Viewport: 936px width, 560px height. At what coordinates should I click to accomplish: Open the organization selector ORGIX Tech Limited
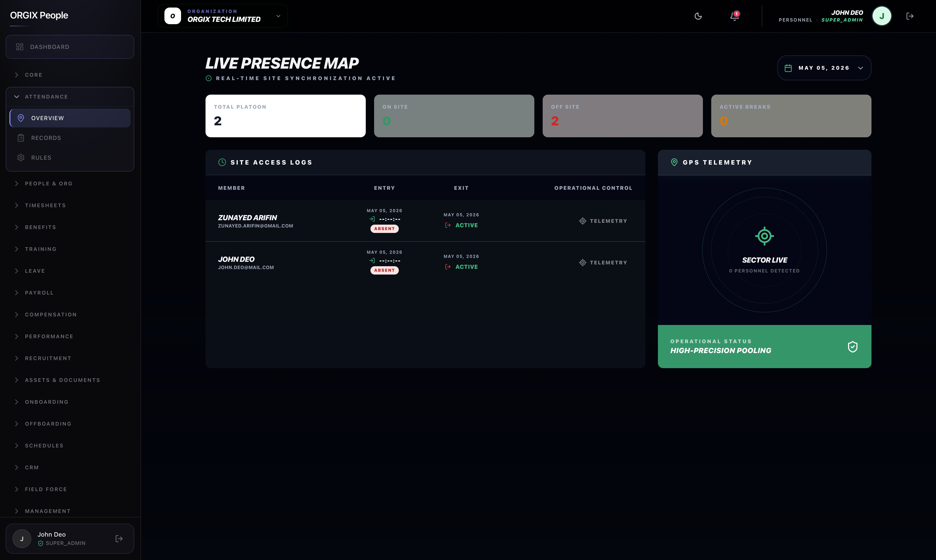tap(223, 16)
